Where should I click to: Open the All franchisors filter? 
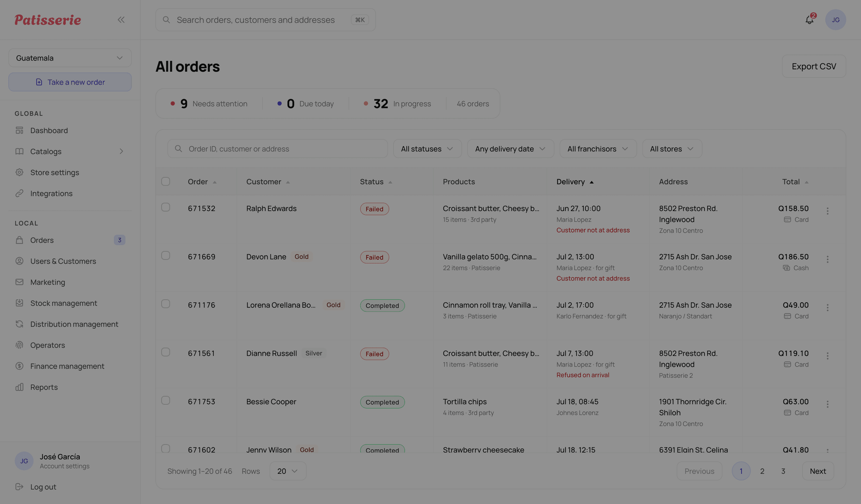(x=598, y=149)
